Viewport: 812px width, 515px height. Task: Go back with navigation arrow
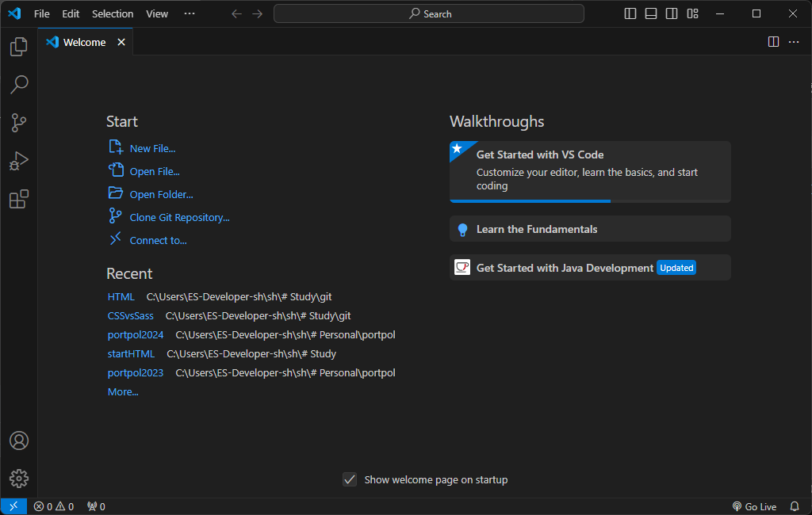click(236, 13)
